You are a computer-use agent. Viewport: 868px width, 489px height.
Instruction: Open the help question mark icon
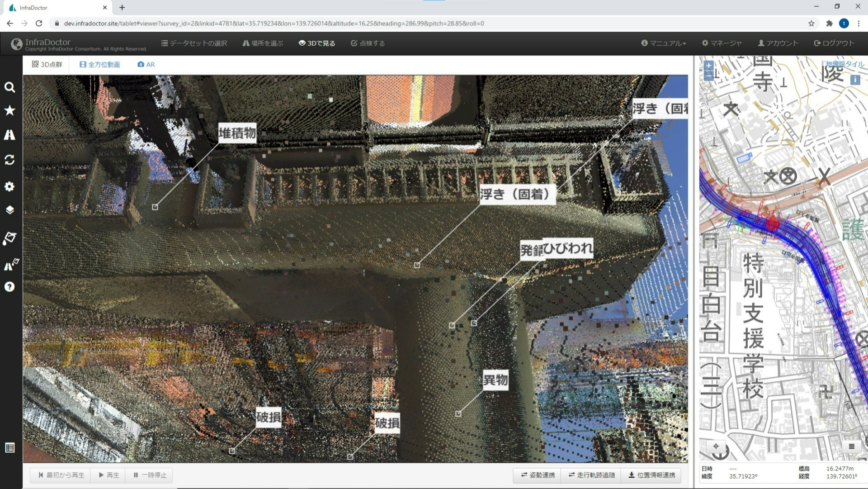(9, 287)
